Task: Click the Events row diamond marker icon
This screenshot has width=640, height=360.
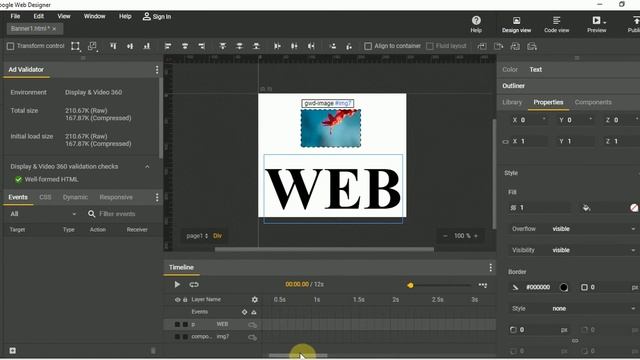Action: point(244,312)
